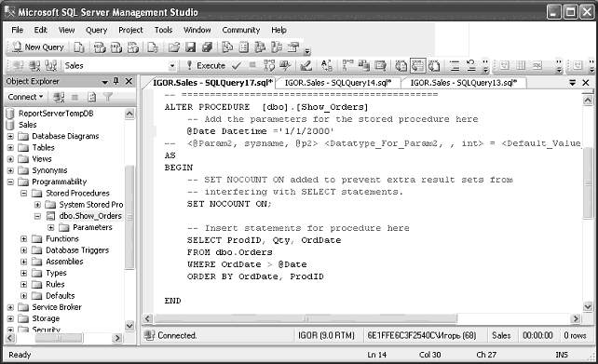Select the dbo.Show_Orders procedure node
The height and width of the screenshot is (364, 598).
(90, 216)
